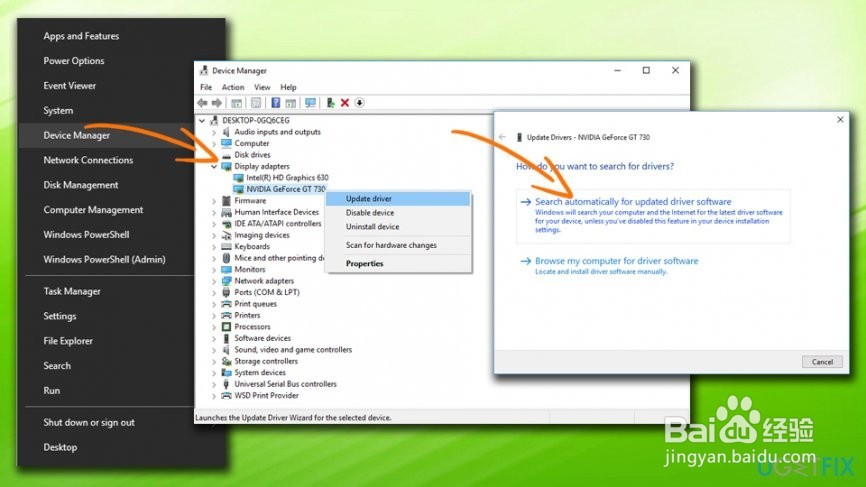
Task: Open the Action menu
Action: point(233,87)
